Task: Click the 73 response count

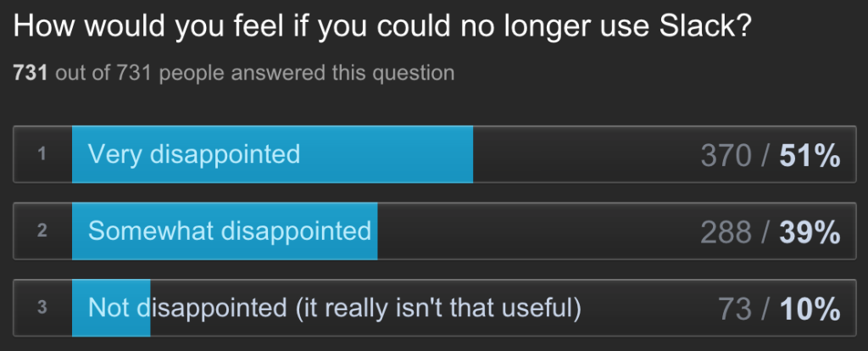Action: point(734,309)
